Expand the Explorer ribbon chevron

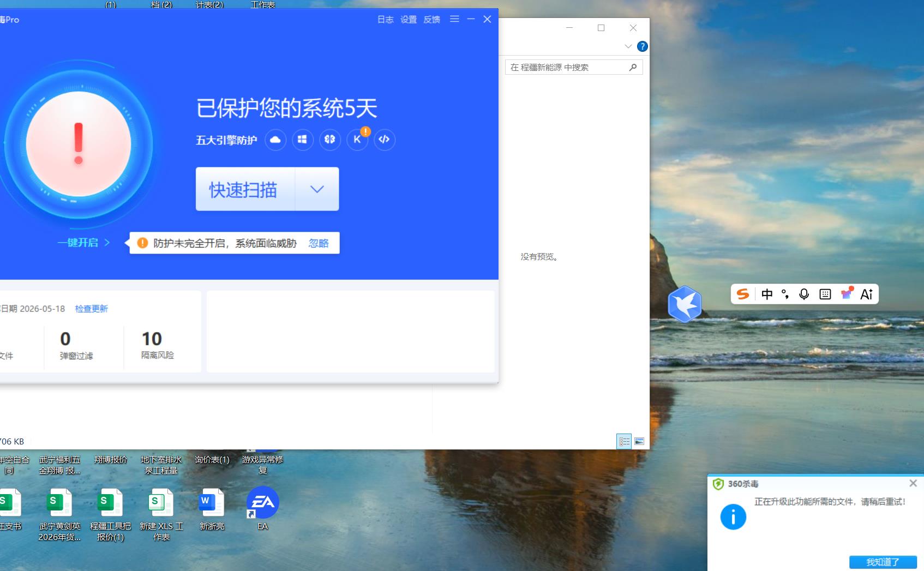coord(628,46)
